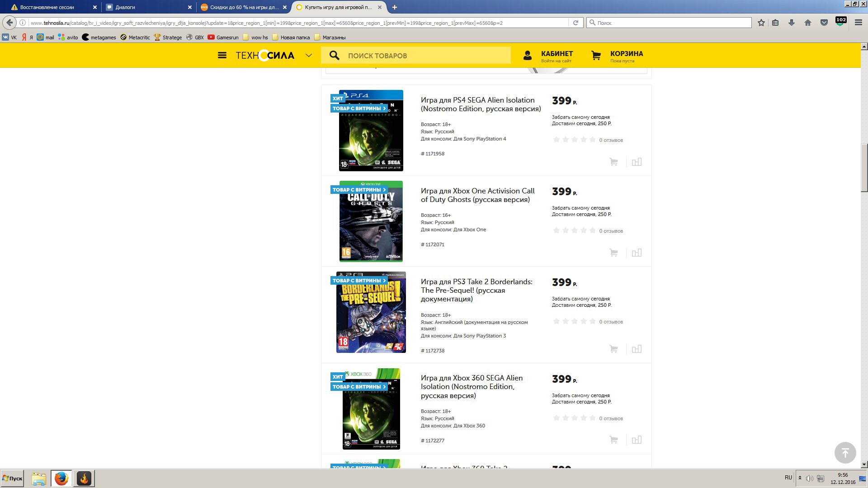Click the scroll-to-top round button
The height and width of the screenshot is (488, 868).
pyautogui.click(x=845, y=452)
